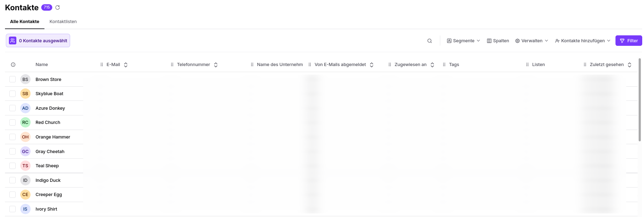Click the vertical scrollbar of the contacts table
644x217 pixels.
tap(640, 100)
